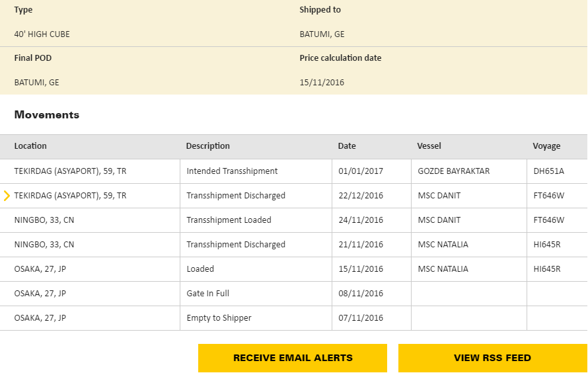Screen dimensions: 588x373
Task: Click the Intended Transshipment description cell
Action: pos(232,171)
